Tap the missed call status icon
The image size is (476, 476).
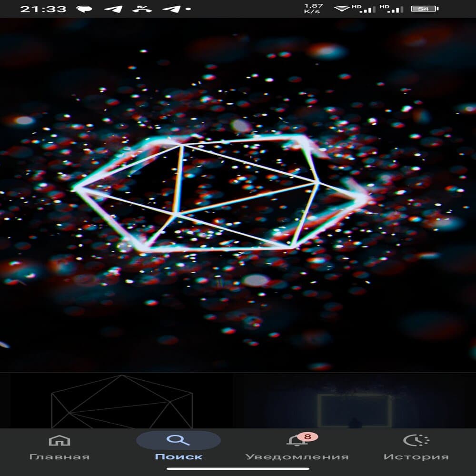point(142,9)
